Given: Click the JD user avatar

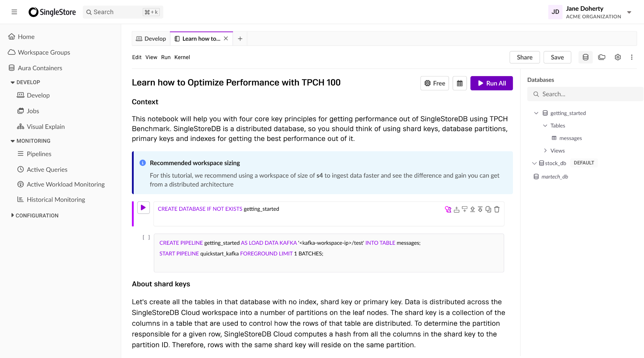Looking at the screenshot, I should [555, 12].
